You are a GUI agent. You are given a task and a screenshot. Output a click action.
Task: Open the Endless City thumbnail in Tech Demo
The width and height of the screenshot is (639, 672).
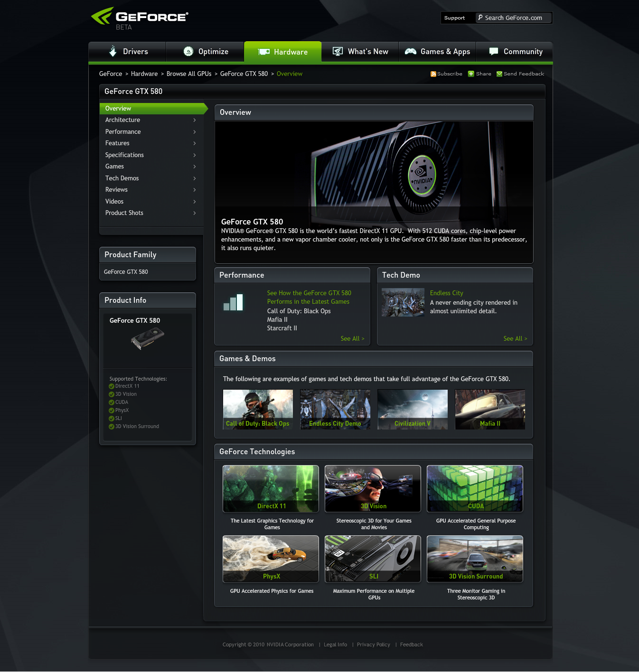click(403, 302)
